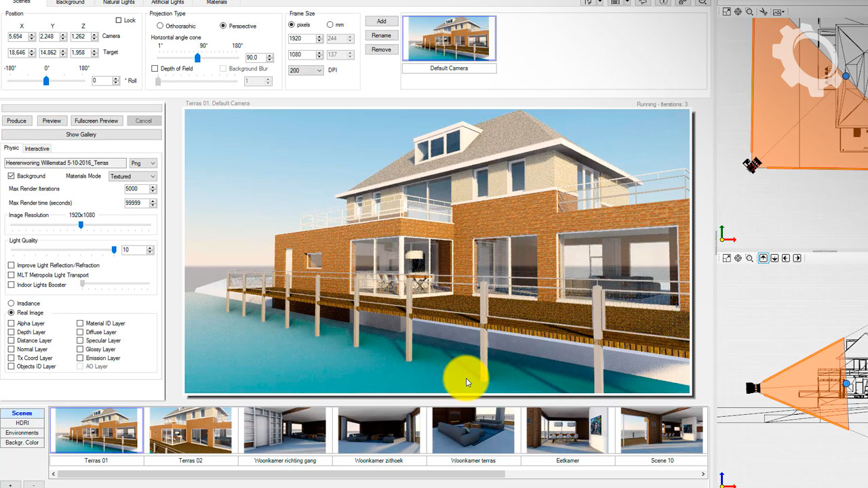Select the front view up-arrow icon
The height and width of the screenshot is (488, 868).
click(764, 258)
